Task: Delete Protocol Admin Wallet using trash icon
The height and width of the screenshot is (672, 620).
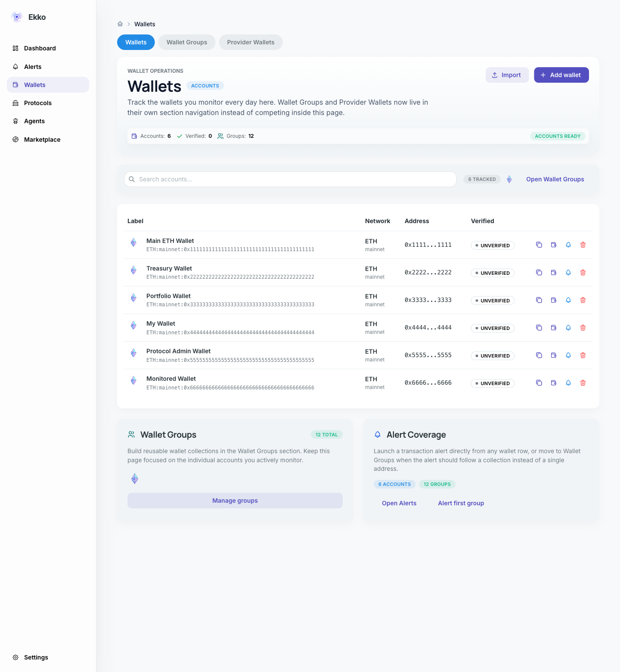Action: point(583,355)
